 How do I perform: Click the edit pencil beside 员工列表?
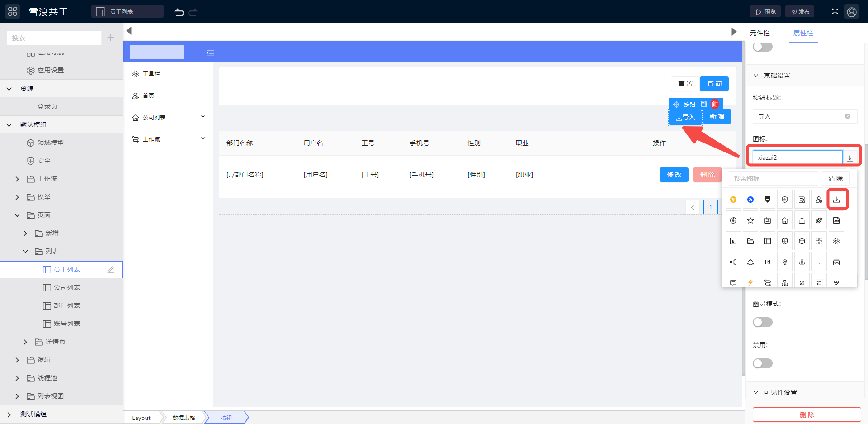pos(111,269)
